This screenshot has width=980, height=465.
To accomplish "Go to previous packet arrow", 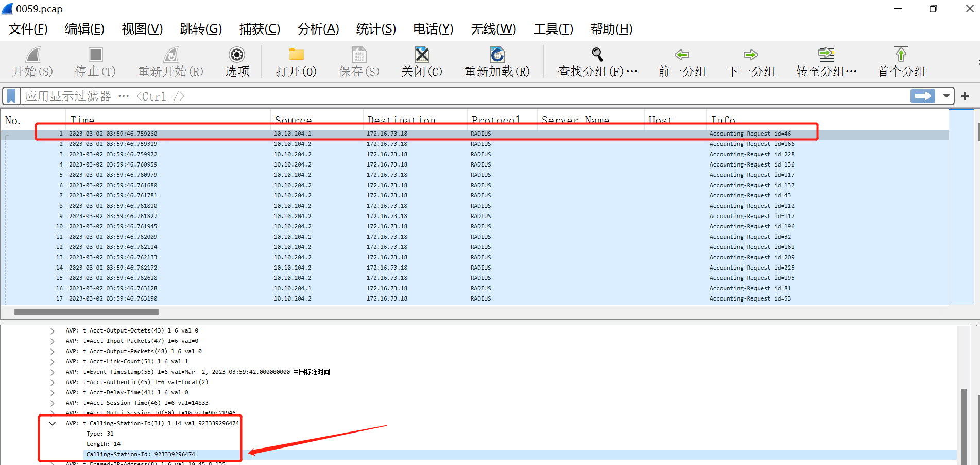I will (682, 55).
